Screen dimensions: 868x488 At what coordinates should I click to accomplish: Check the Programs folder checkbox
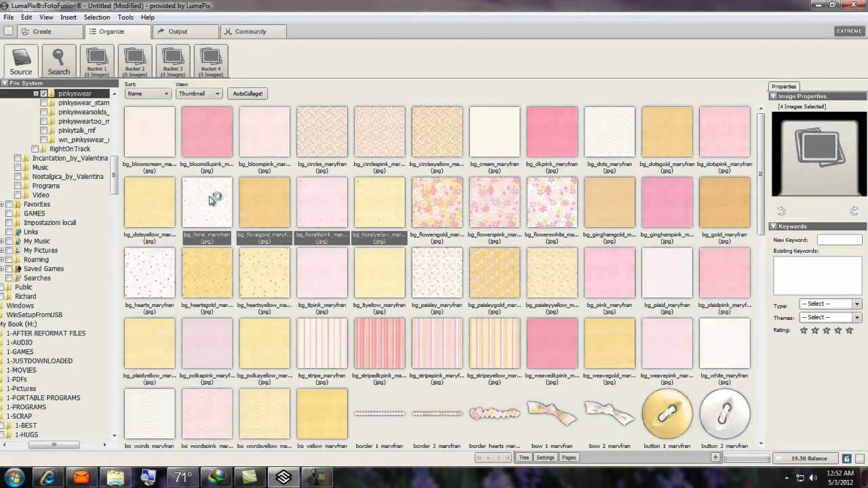(x=18, y=186)
